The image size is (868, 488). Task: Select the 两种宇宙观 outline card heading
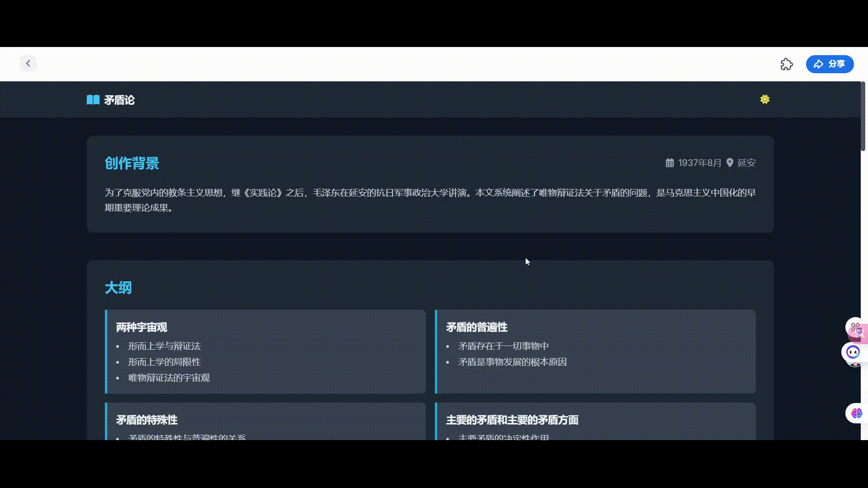(142, 327)
